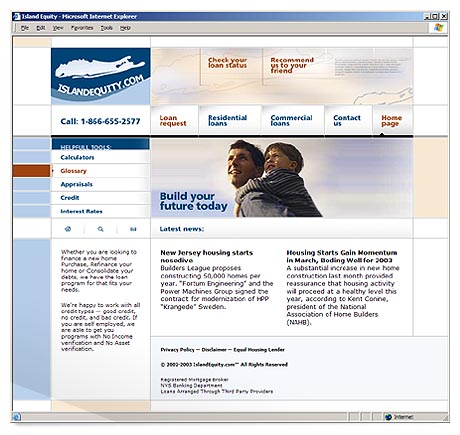Open the Edit menu
The width and height of the screenshot is (460, 435).
point(41,28)
